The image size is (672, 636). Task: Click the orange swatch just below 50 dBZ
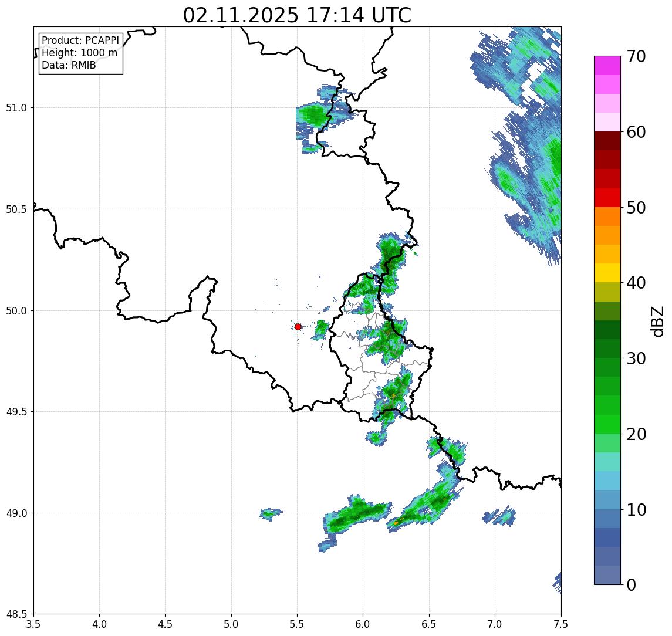coord(607,217)
